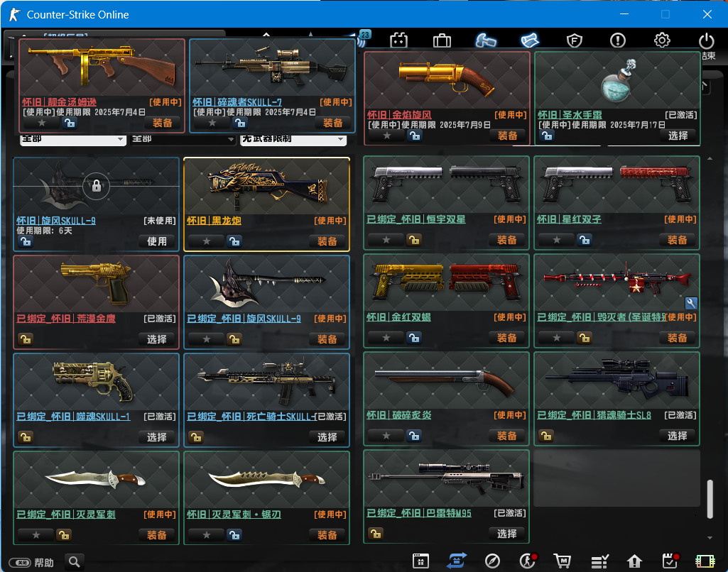Click the colorful ticket icon at bottom right
Screen dimensions: 728x572
pos(705,561)
